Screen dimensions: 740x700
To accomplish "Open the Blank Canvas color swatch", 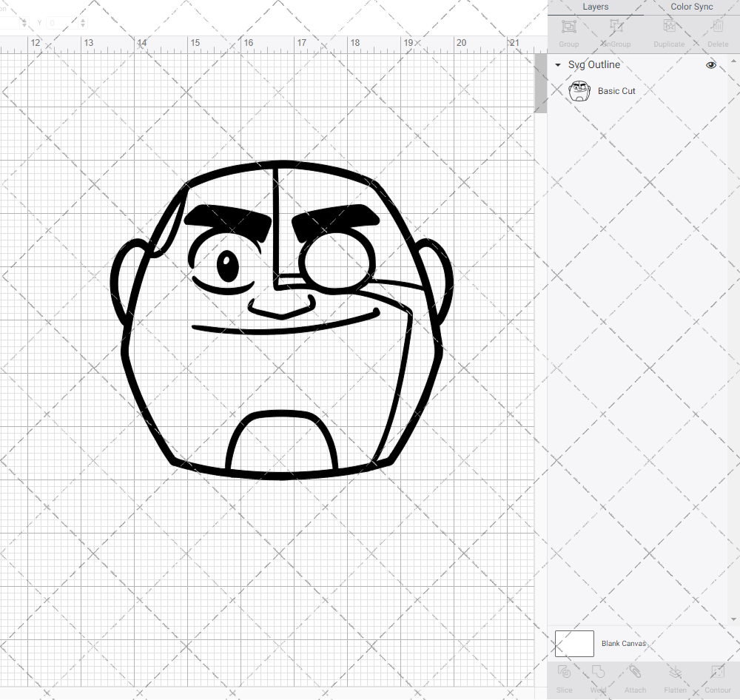I will point(574,643).
